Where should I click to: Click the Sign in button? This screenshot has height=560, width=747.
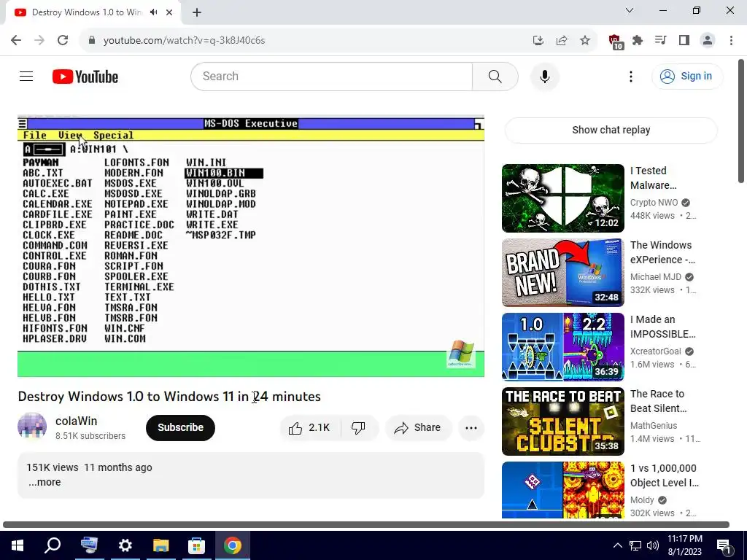click(686, 76)
